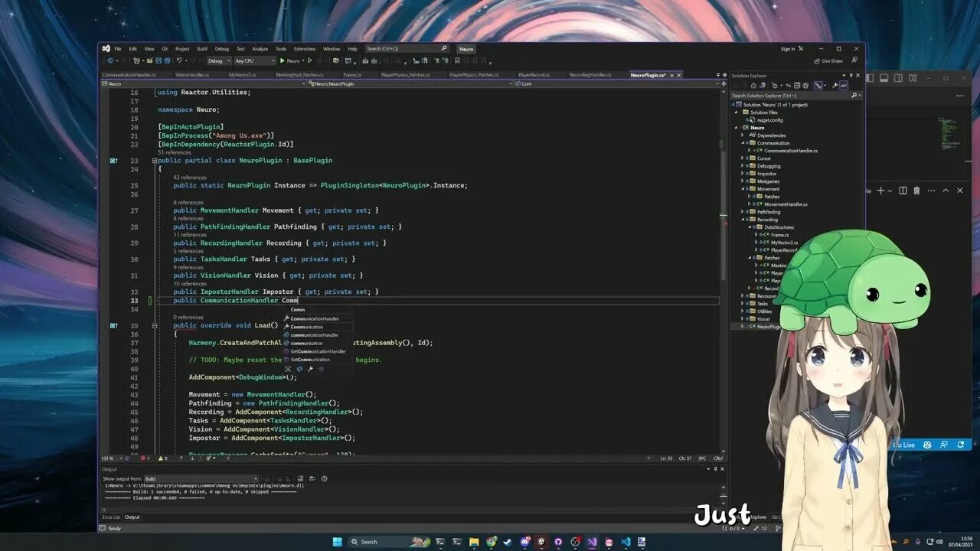This screenshot has height=551, width=980.
Task: Click the '43 references' CodeLens link
Action: tap(190, 178)
